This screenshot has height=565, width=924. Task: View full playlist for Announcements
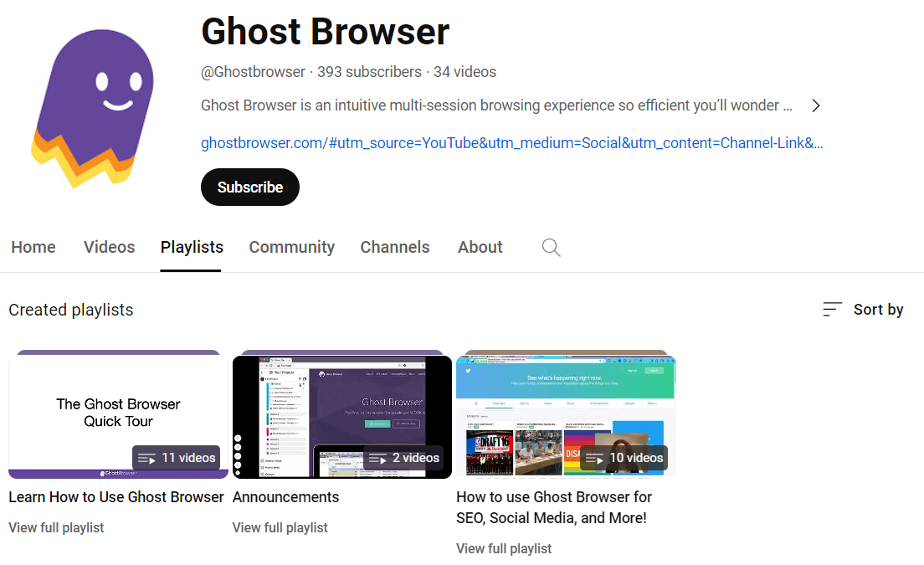[279, 527]
